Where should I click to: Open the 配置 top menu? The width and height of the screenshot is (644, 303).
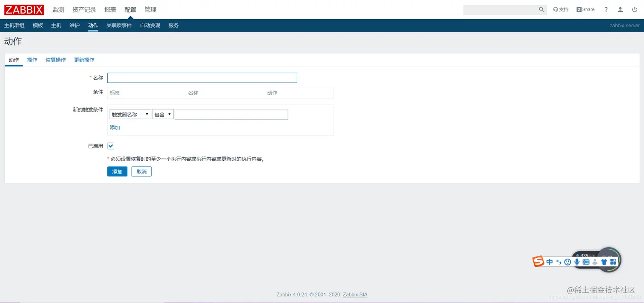[130, 9]
